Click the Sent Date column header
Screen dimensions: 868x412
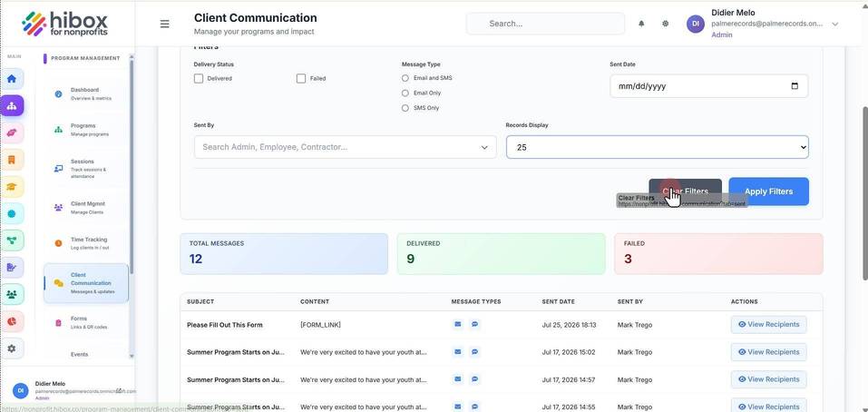558,302
